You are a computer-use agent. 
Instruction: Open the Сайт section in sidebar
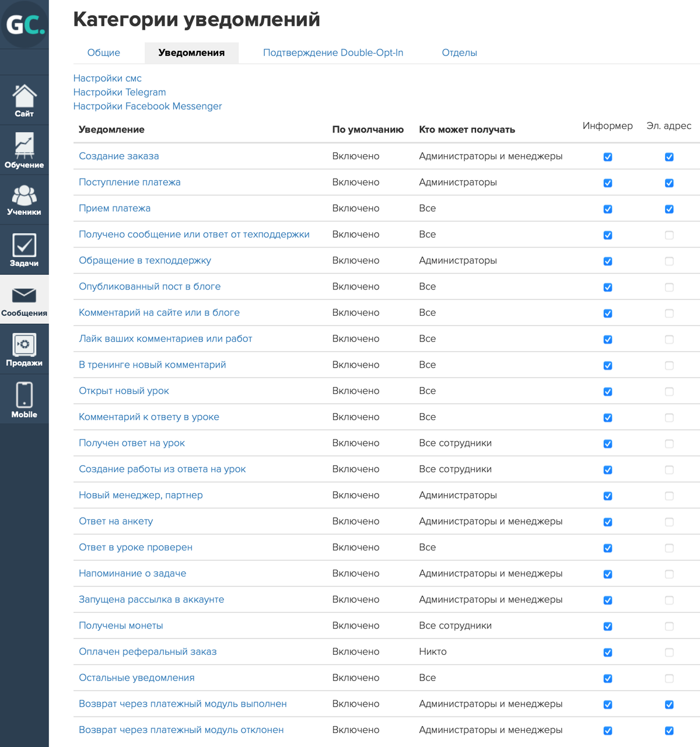[x=24, y=100]
